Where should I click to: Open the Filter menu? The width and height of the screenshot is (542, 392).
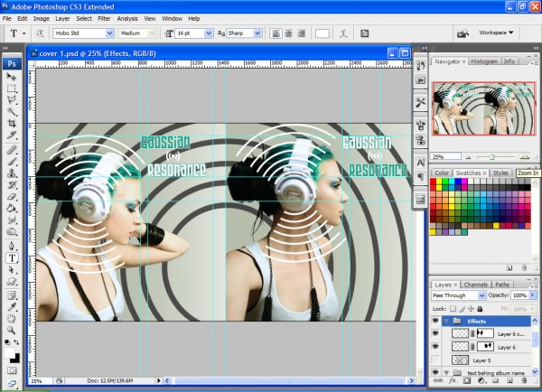pyautogui.click(x=104, y=19)
